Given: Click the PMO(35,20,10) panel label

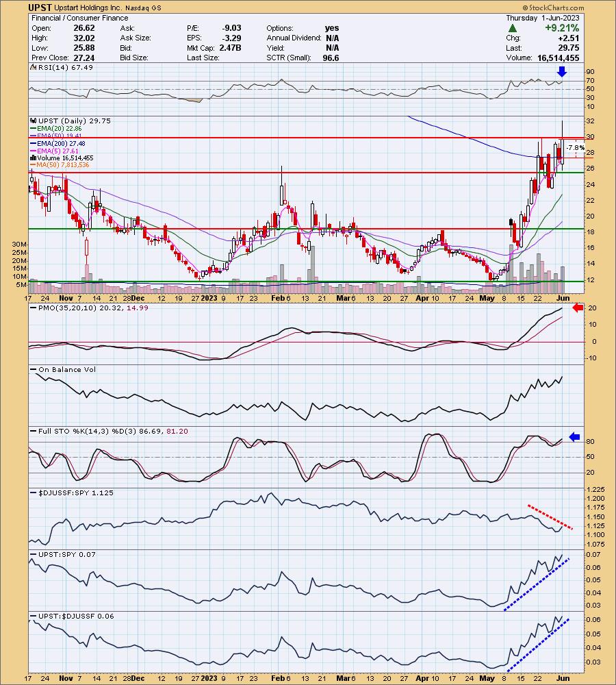Looking at the screenshot, I should 92,308.
